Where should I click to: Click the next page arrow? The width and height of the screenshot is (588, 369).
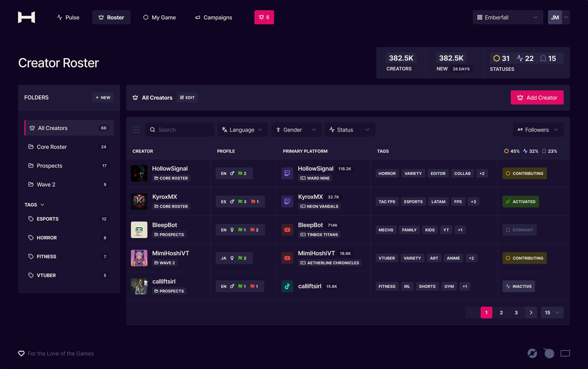pyautogui.click(x=531, y=312)
